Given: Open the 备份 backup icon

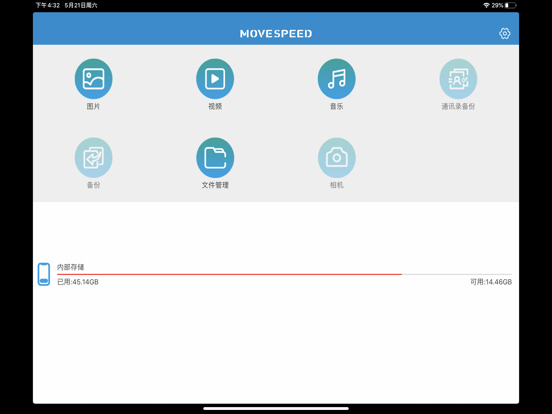Looking at the screenshot, I should point(93,157).
